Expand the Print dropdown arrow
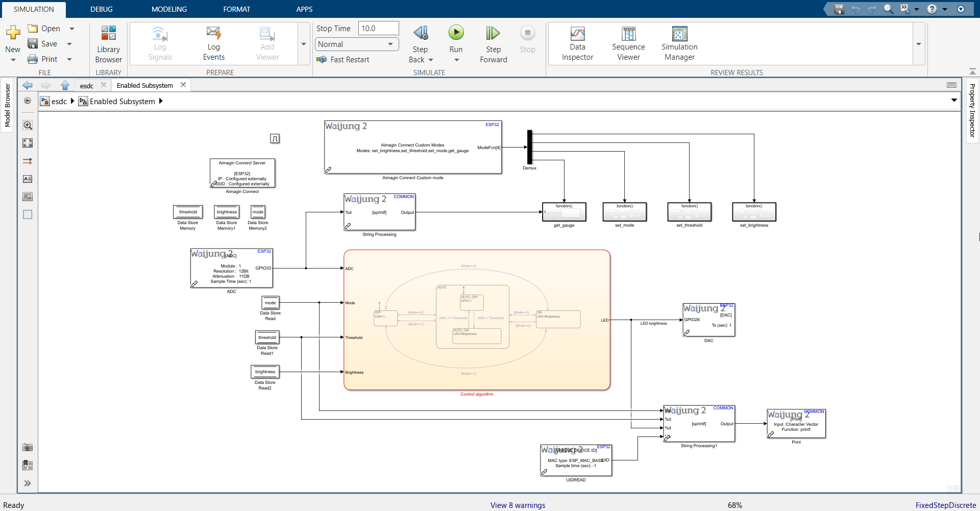 [x=69, y=59]
